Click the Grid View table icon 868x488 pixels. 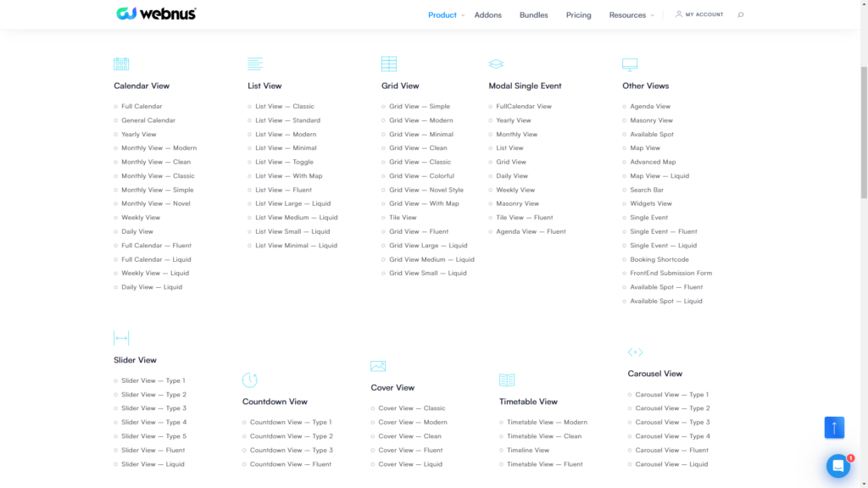point(389,64)
